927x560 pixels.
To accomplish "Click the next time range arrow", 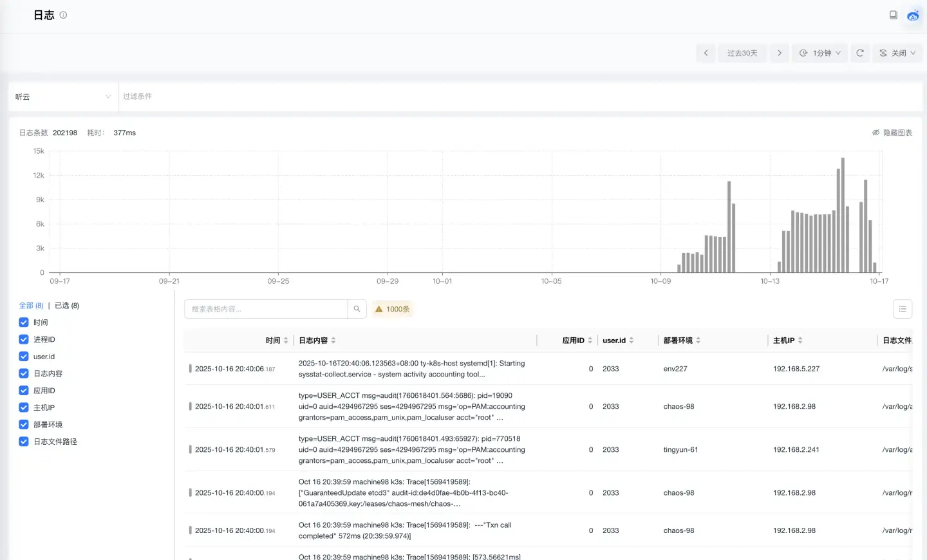I will pyautogui.click(x=779, y=53).
